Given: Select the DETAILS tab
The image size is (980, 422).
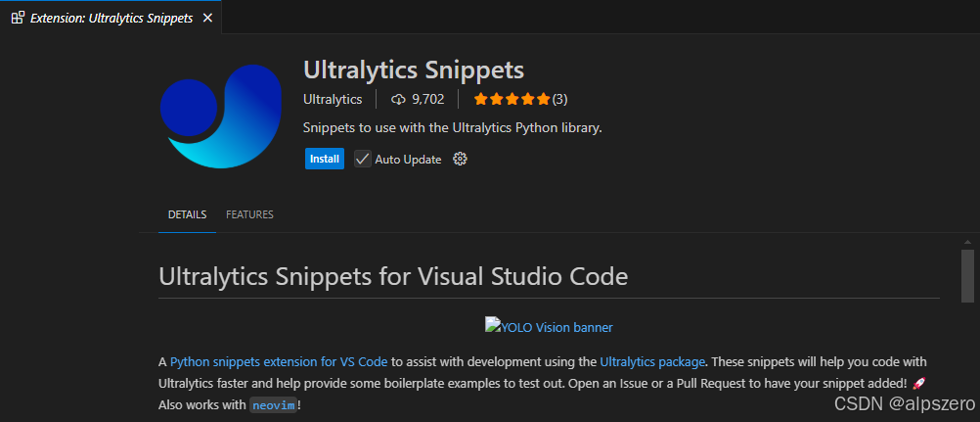Looking at the screenshot, I should point(187,214).
